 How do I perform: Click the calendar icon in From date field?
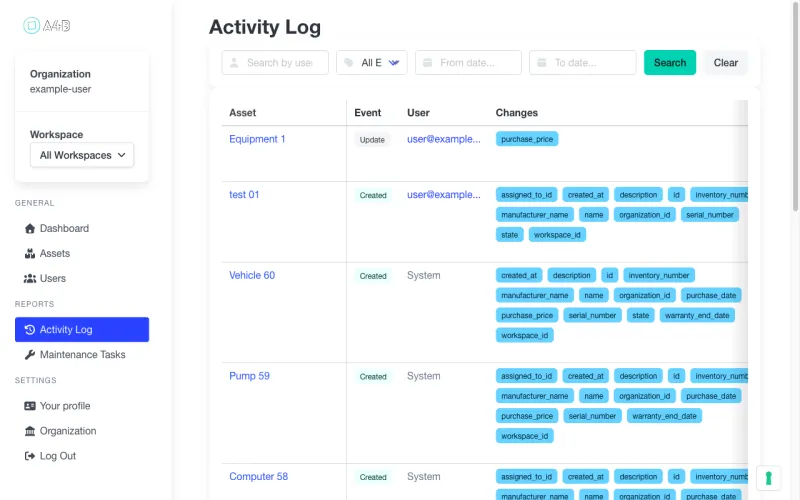click(x=428, y=62)
